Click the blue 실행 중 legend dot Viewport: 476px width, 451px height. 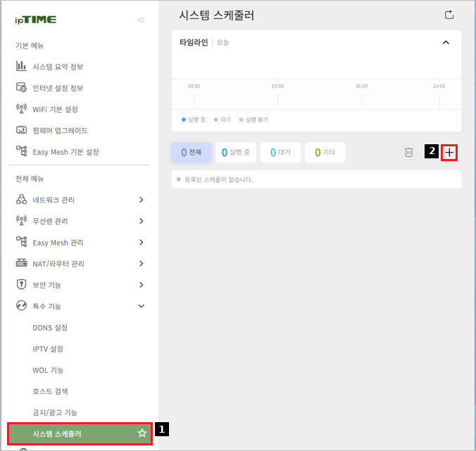[x=183, y=120]
